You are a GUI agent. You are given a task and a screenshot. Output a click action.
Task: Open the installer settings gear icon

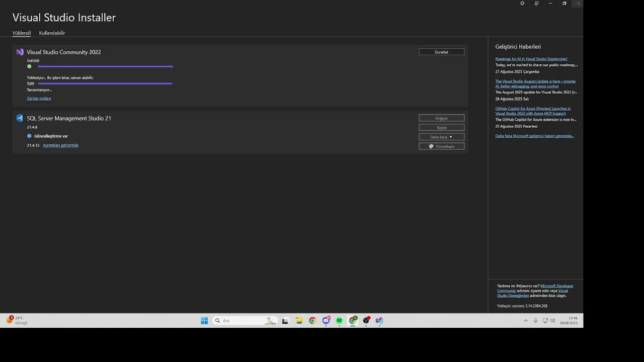click(x=522, y=4)
